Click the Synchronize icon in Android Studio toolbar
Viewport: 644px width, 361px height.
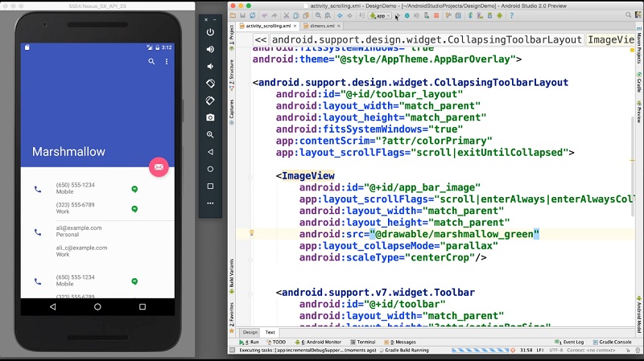253,15
